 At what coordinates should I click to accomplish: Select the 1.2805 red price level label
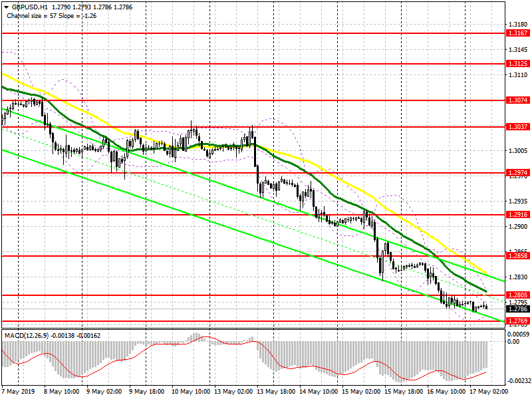518,295
